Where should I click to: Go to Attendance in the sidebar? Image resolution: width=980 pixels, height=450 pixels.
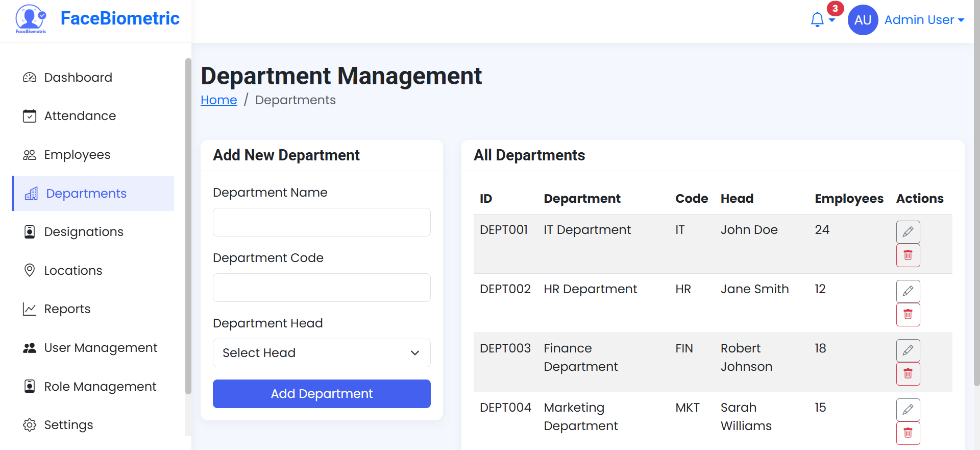click(93, 116)
